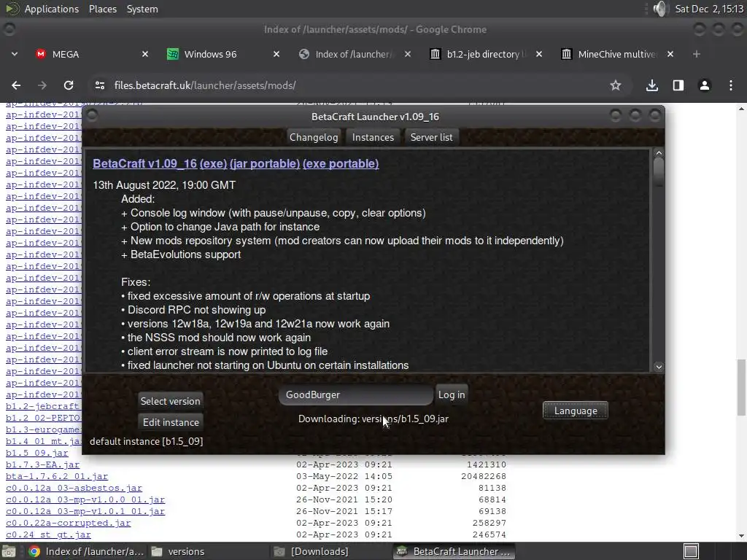Close the MEGA tab

point(145,54)
